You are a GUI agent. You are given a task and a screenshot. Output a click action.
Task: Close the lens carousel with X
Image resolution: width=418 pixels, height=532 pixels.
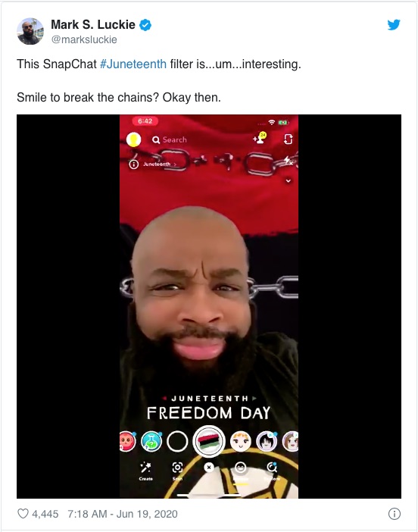coord(209,468)
